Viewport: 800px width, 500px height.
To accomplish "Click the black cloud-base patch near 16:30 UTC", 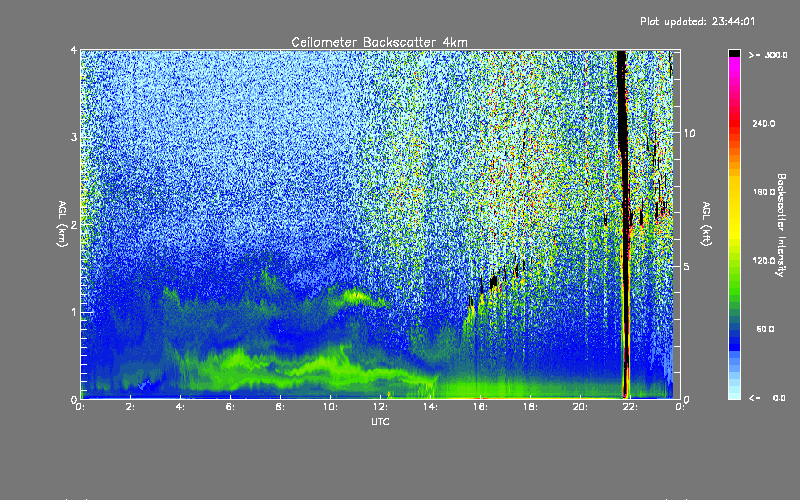I will point(493,282).
